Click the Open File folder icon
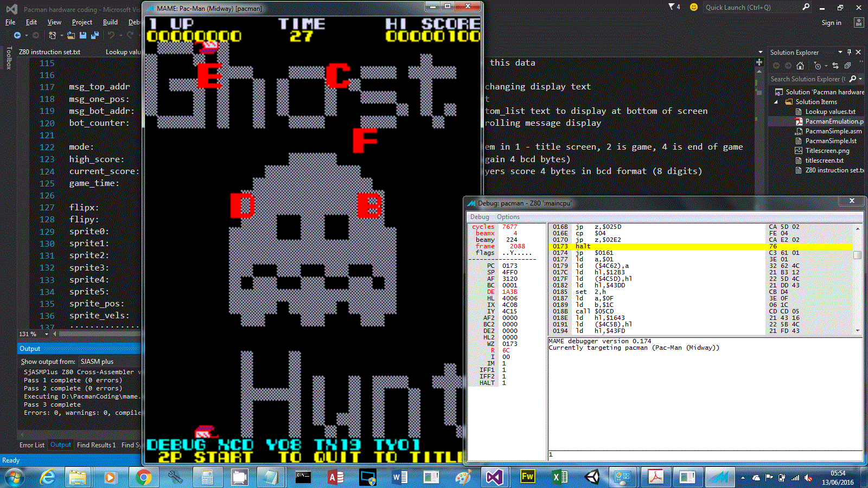 [x=71, y=35]
